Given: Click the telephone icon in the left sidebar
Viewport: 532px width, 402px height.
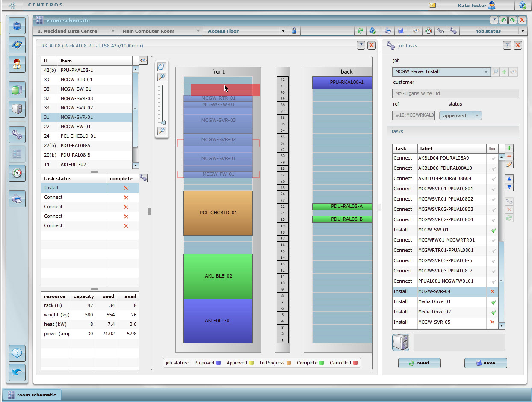Looking at the screenshot, I should point(17,44).
